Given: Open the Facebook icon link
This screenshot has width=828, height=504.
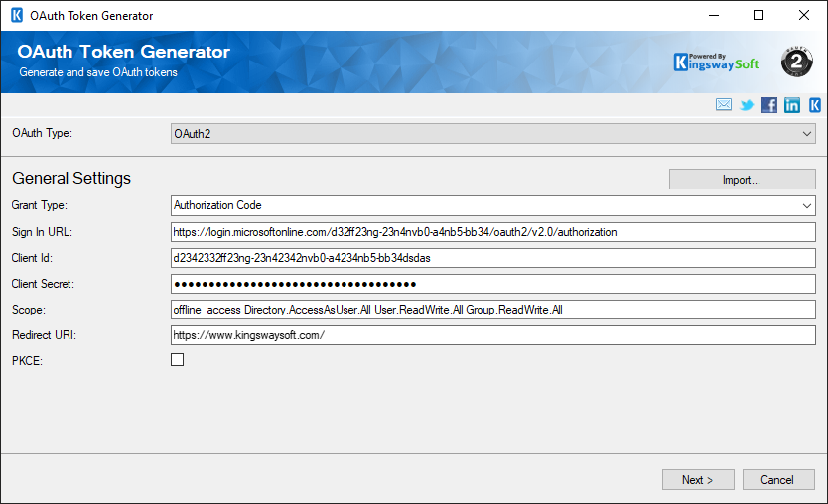Looking at the screenshot, I should (x=768, y=105).
